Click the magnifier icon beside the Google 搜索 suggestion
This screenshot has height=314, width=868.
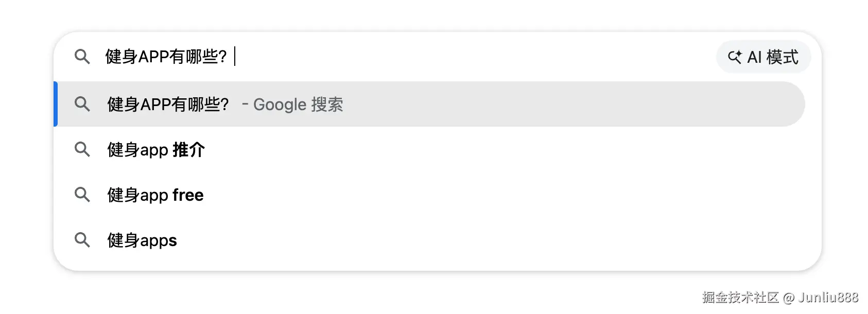coord(82,104)
